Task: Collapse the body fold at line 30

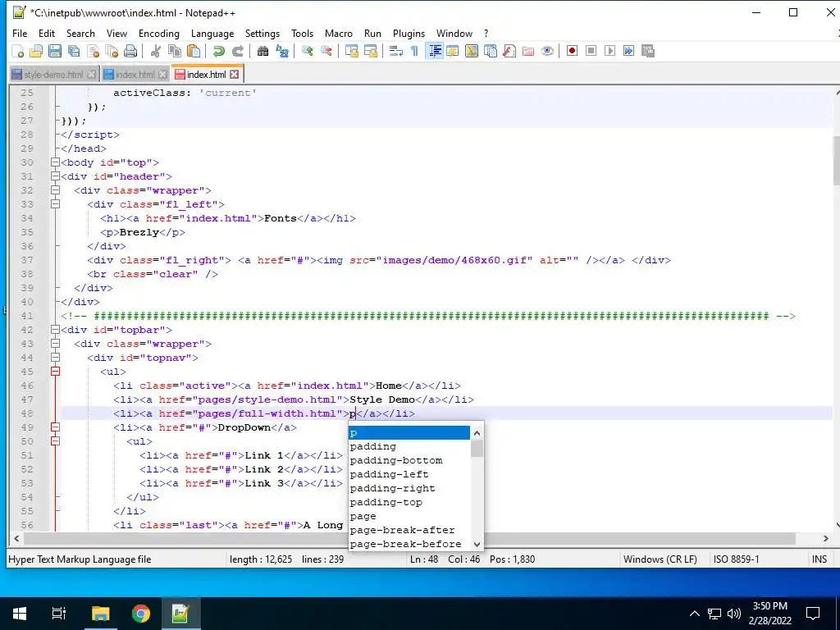Action: coord(55,162)
